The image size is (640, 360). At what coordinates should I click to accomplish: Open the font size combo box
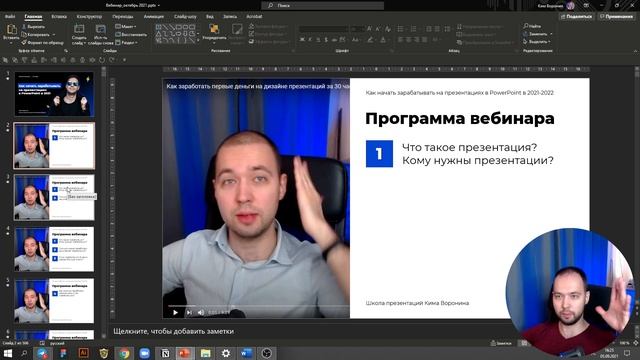coord(358,29)
